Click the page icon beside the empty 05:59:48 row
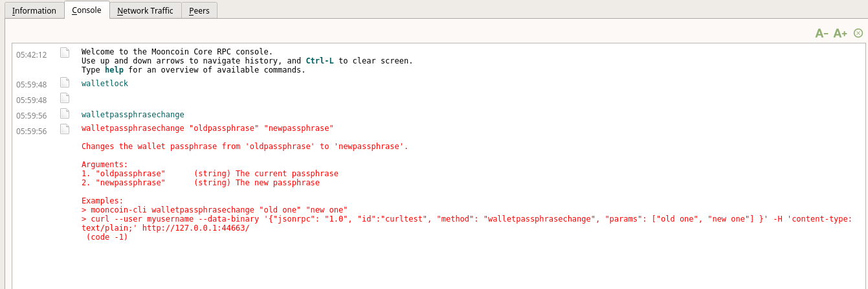This screenshot has height=289, width=868. coord(65,98)
